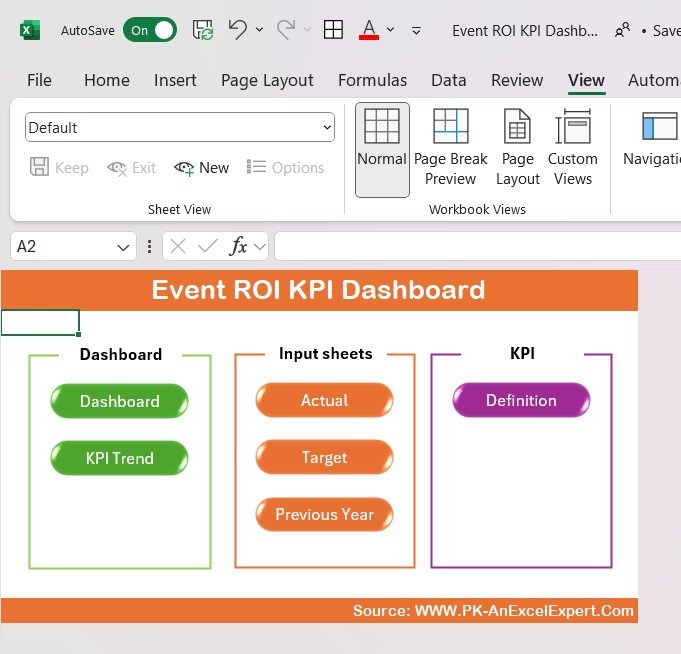Switch to the Insert ribbon tab
The image size is (681, 654).
coord(175,80)
